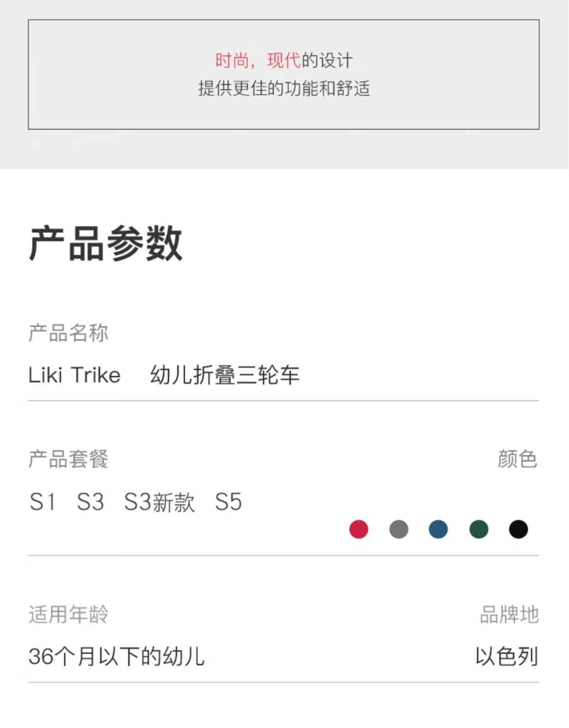569x728 pixels.
Task: Pick the dark green color dot
Action: pos(479,529)
